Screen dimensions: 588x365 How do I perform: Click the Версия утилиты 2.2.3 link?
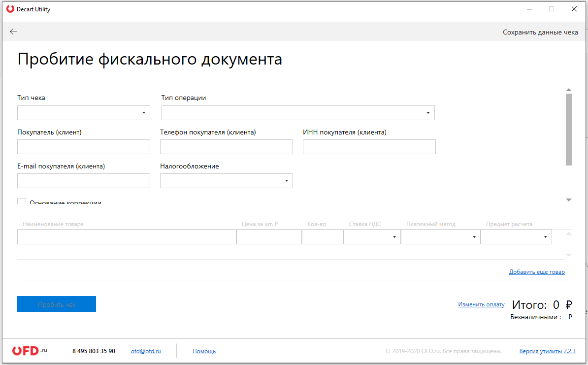[548, 351]
